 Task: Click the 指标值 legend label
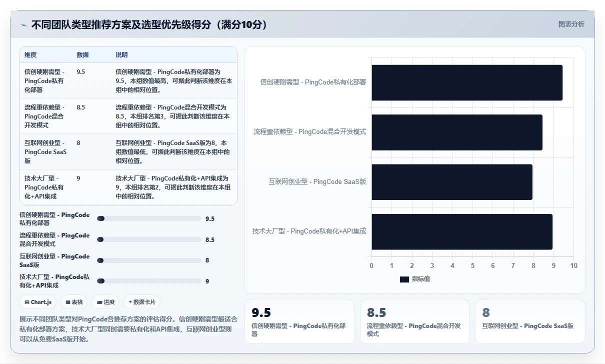point(421,279)
